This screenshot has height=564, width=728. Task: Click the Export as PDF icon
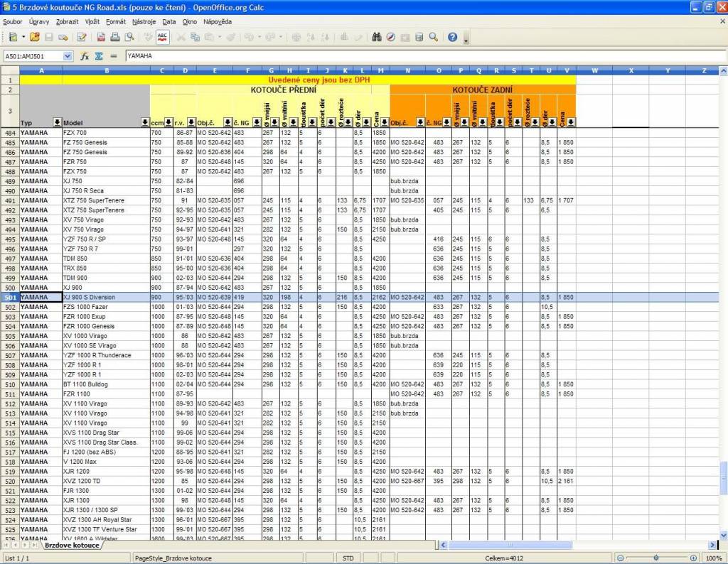click(x=101, y=37)
